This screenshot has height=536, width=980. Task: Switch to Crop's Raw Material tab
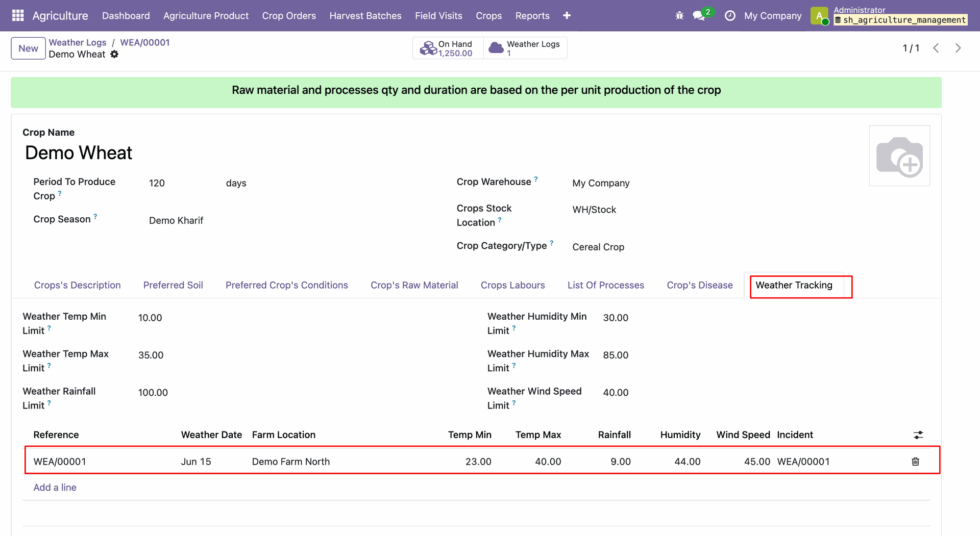(414, 285)
